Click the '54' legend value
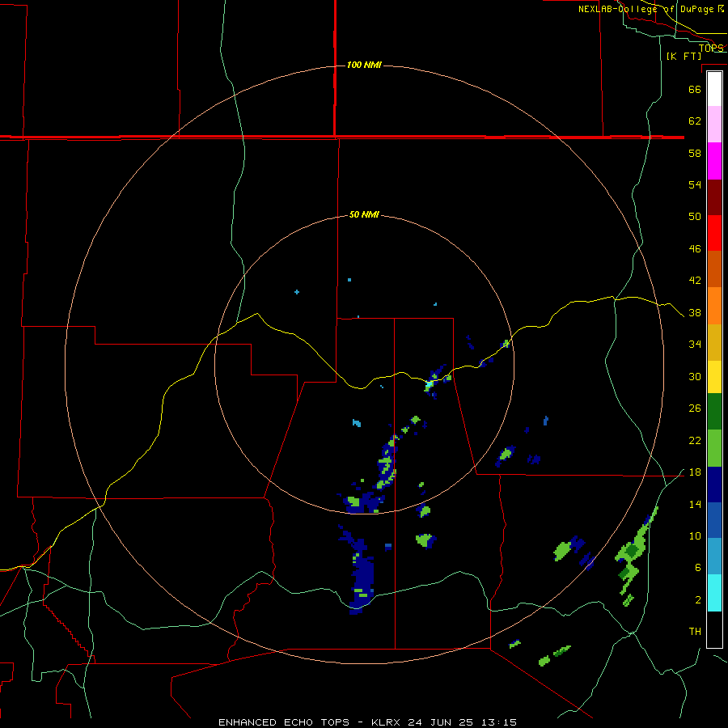The image size is (728, 728). click(695, 184)
